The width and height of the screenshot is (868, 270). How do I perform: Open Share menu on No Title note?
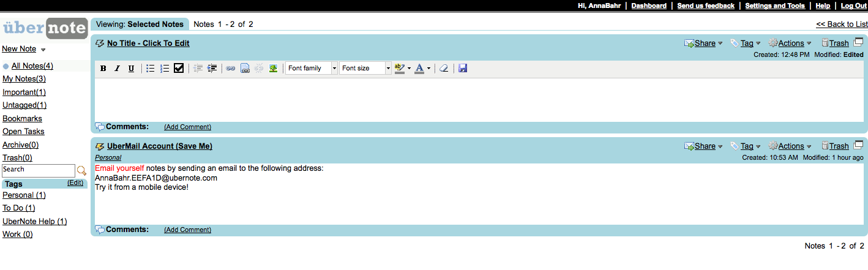click(703, 43)
